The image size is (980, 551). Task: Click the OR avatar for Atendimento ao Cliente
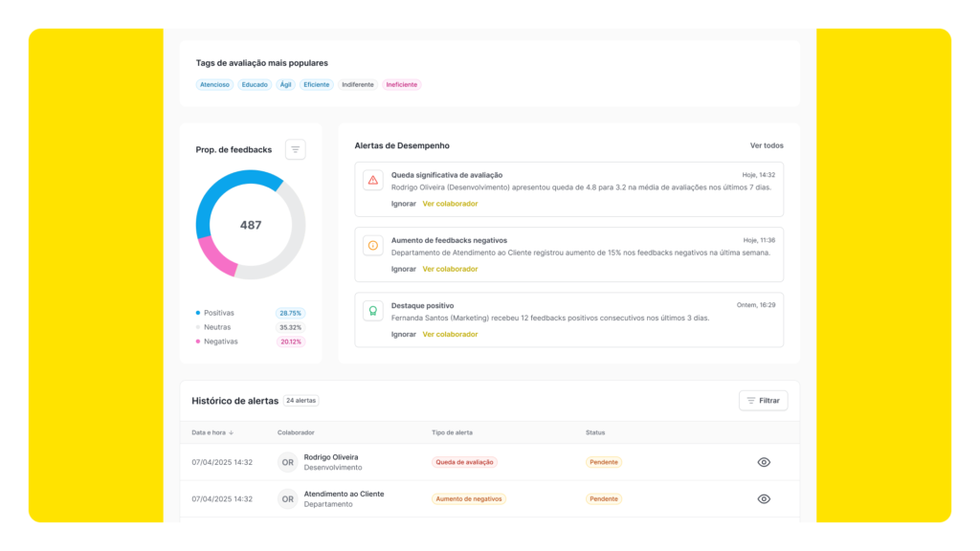pyautogui.click(x=287, y=499)
